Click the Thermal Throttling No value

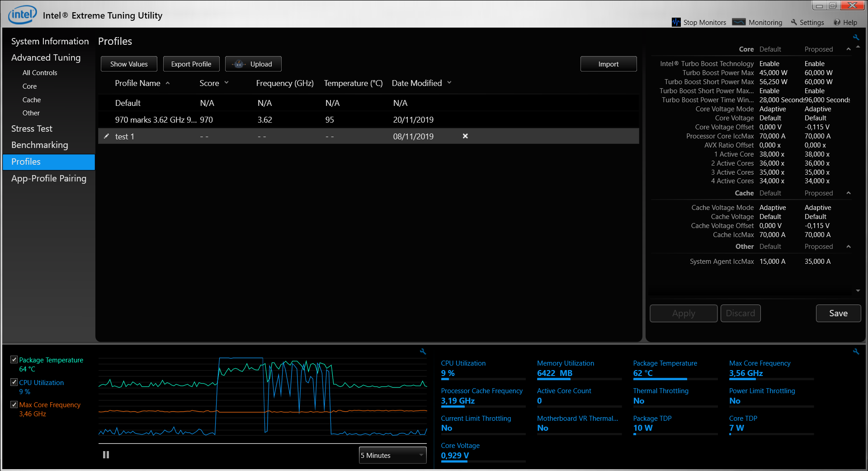tap(639, 400)
